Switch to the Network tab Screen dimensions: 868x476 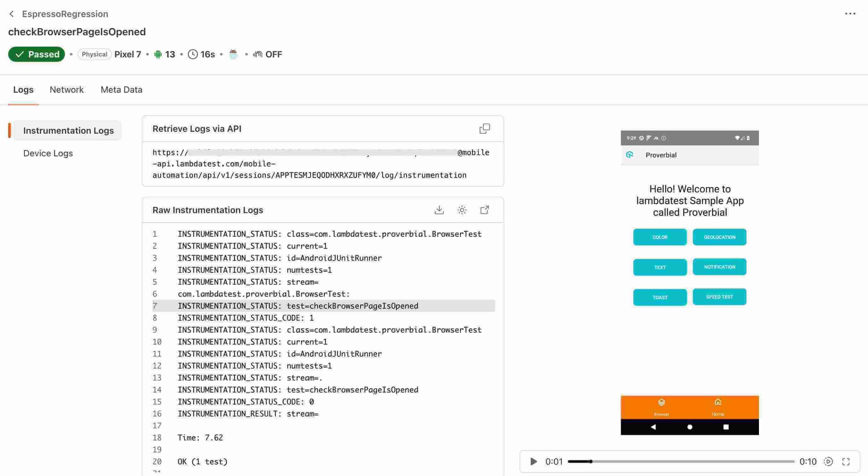point(67,90)
